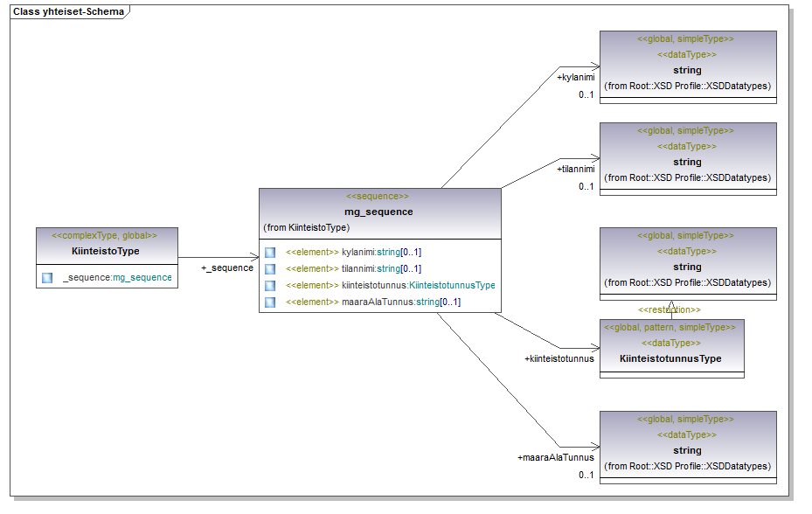
Task: Select the _sequence:mg_sequence attribute text
Action: [x=117, y=278]
